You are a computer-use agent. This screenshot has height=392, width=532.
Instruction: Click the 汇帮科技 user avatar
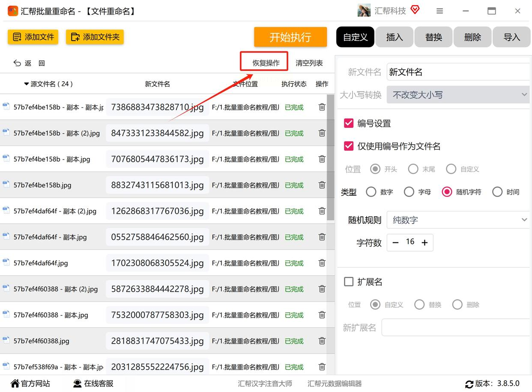364,11
